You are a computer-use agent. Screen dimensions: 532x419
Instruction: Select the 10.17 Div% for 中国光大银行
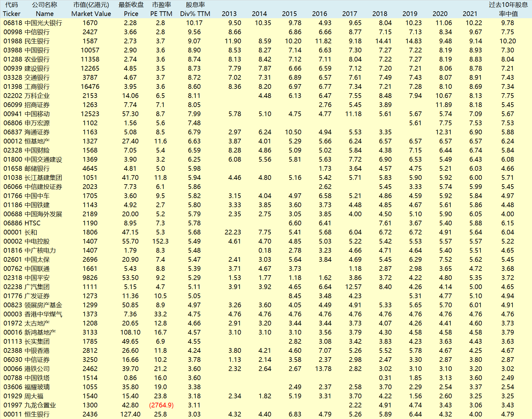(x=194, y=23)
